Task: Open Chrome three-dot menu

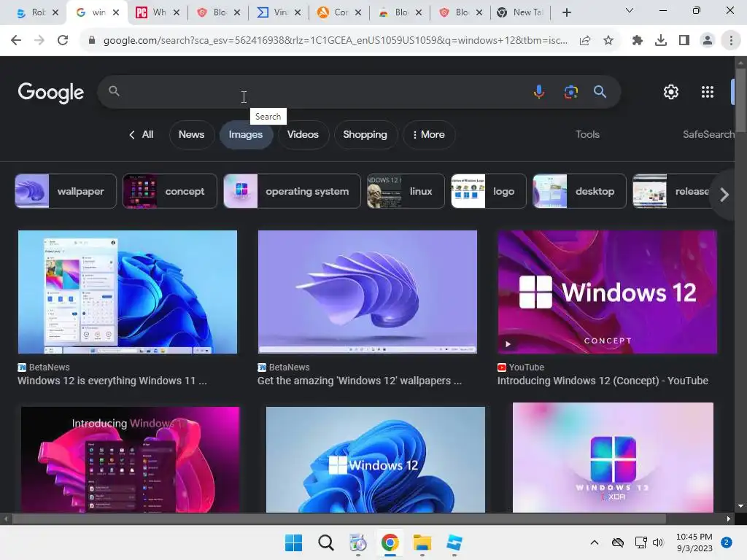Action: pyautogui.click(x=731, y=41)
